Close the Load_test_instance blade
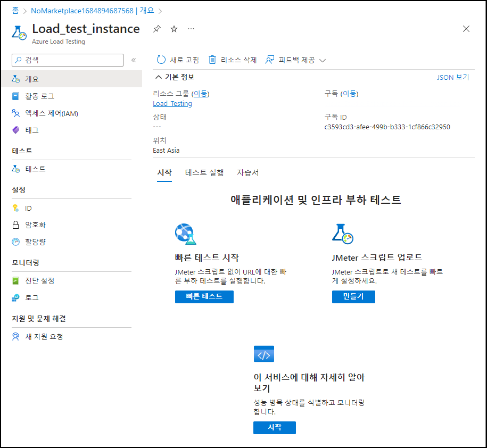The width and height of the screenshot is (487, 448). [466, 29]
